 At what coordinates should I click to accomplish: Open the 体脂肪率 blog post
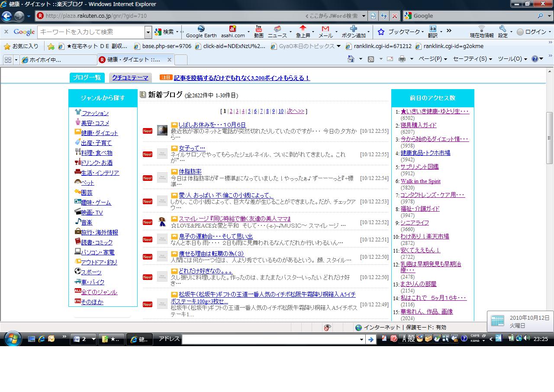coord(190,172)
